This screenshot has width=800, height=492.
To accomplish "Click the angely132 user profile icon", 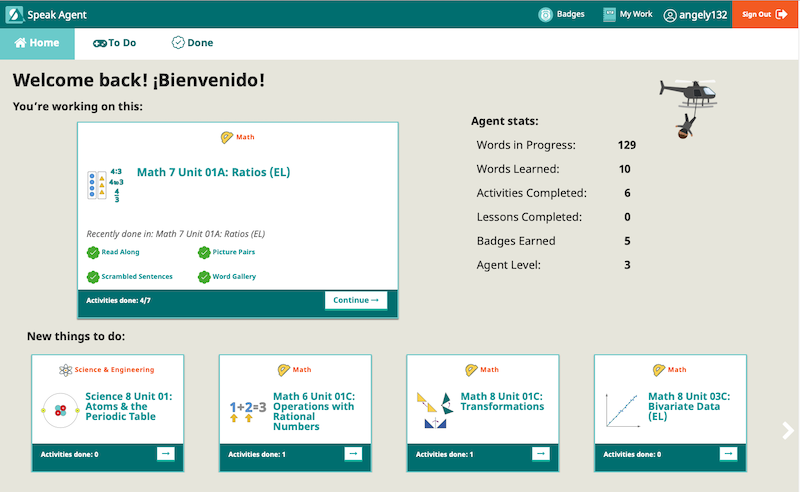I will click(670, 15).
